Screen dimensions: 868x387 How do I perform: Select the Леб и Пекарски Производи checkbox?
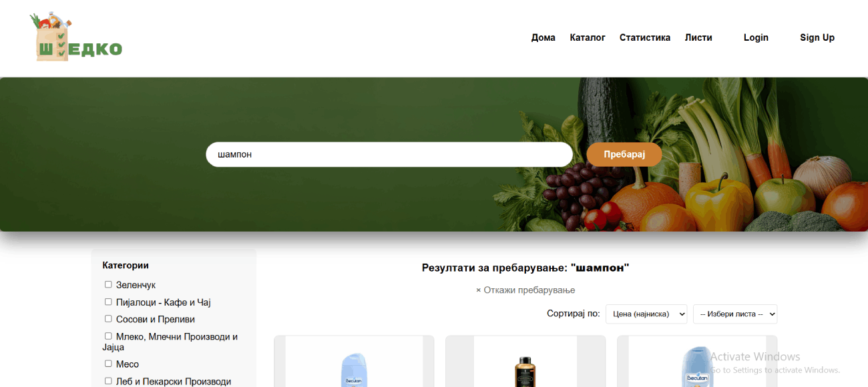pos(108,381)
